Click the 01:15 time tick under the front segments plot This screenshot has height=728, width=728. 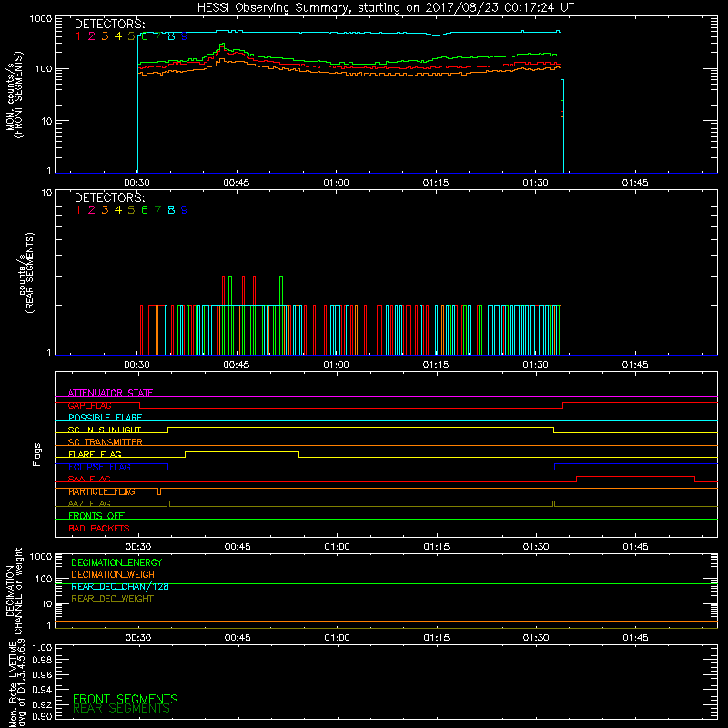click(x=436, y=183)
